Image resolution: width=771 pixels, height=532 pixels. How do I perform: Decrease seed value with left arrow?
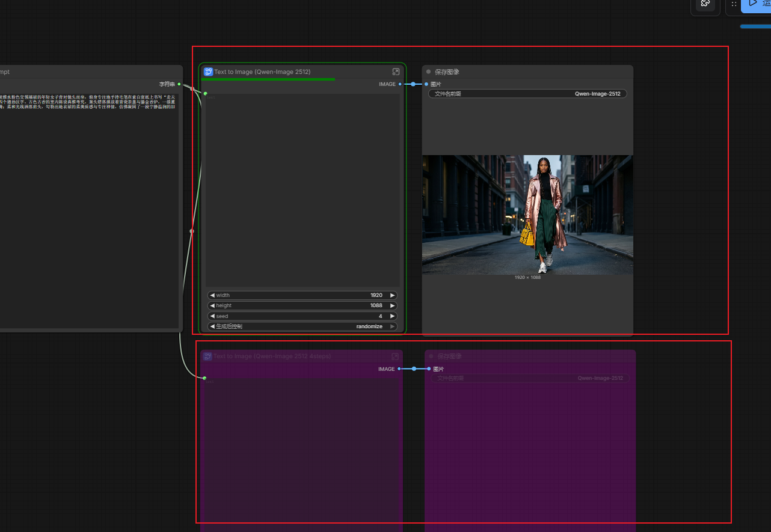[212, 316]
